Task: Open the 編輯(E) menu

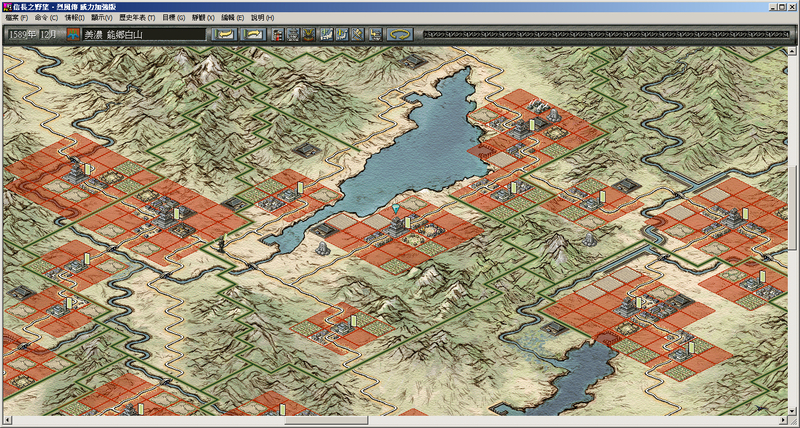Action: 232,17
